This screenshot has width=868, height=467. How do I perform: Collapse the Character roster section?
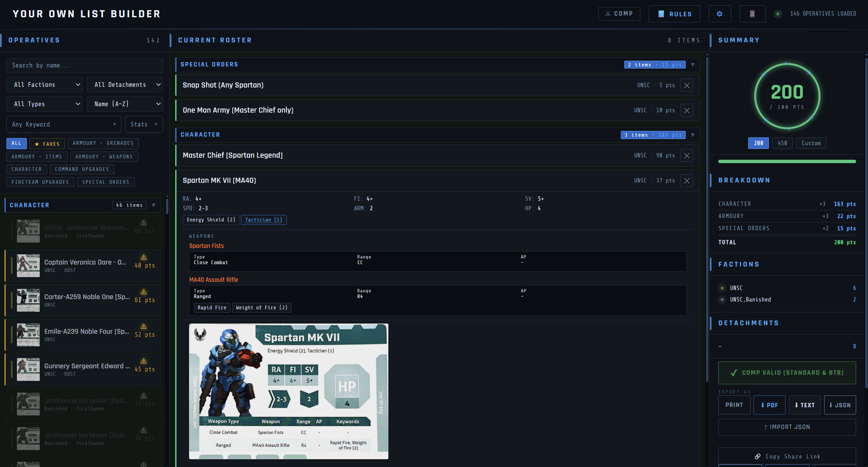[x=692, y=135]
